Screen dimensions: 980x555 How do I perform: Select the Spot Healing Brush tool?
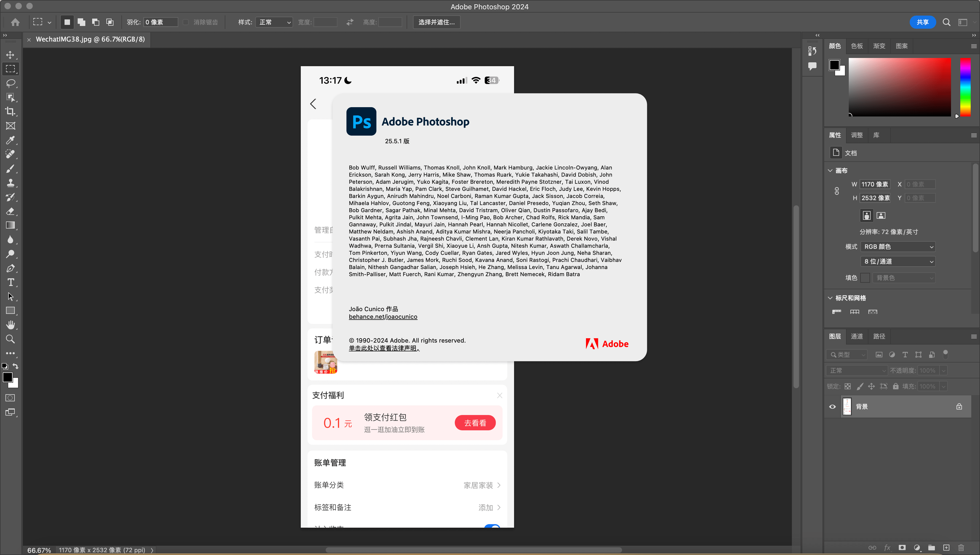pyautogui.click(x=10, y=154)
